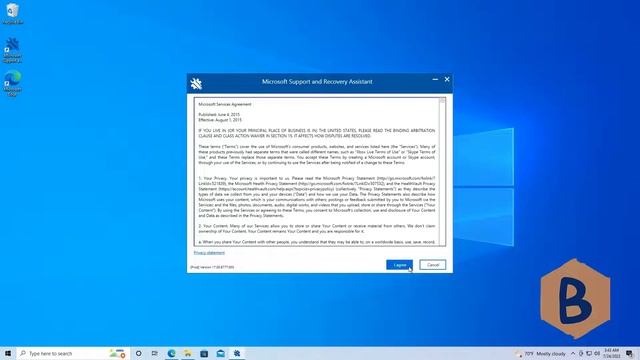This screenshot has height=360, width=640.
Task: Open the notification Action Center
Action: [630, 353]
